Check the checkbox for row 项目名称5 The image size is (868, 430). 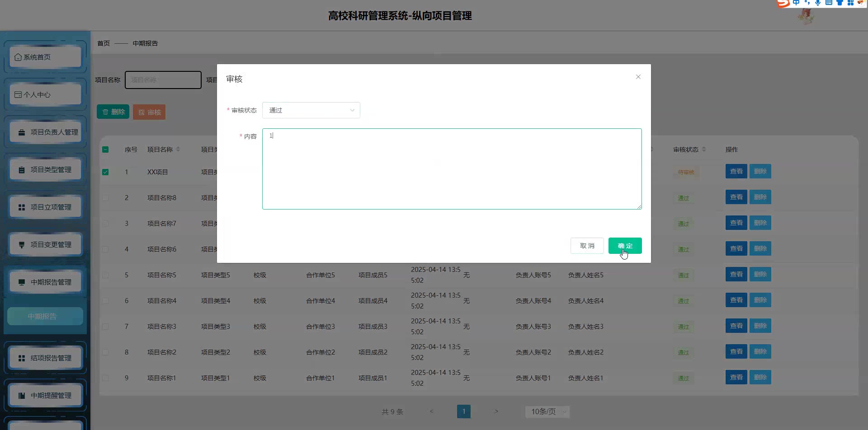point(105,275)
